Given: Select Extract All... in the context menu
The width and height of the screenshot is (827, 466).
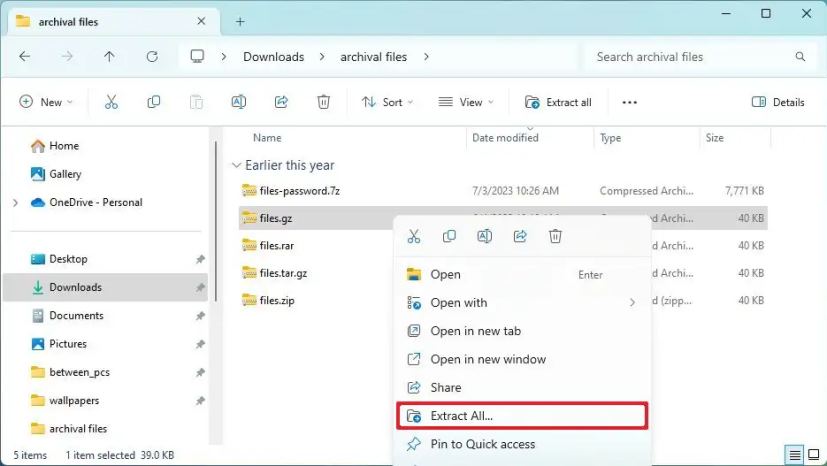Looking at the screenshot, I should click(x=522, y=416).
